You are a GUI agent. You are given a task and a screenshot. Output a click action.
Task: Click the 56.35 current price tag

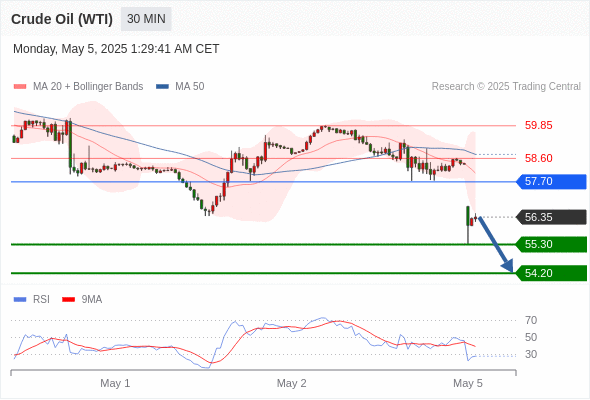[x=552, y=217]
